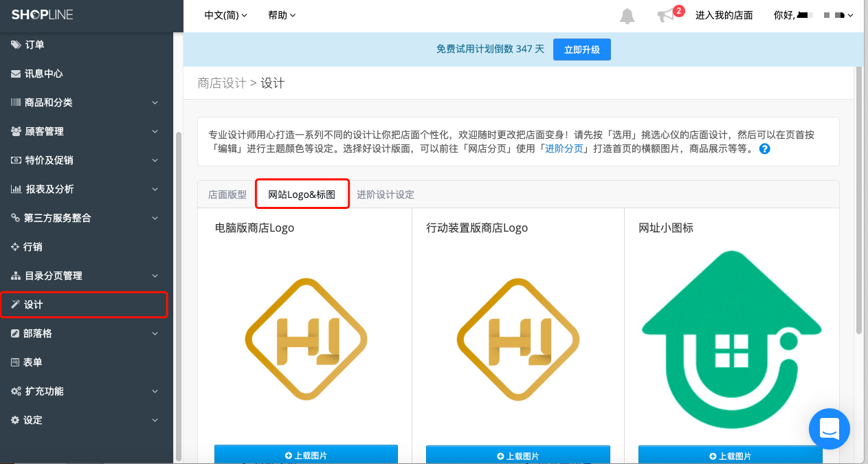Expand 设定 sidebar chevron
The width and height of the screenshot is (868, 464).
(155, 420)
